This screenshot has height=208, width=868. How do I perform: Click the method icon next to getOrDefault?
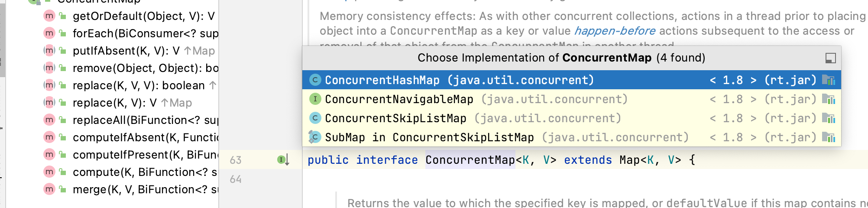tap(49, 16)
